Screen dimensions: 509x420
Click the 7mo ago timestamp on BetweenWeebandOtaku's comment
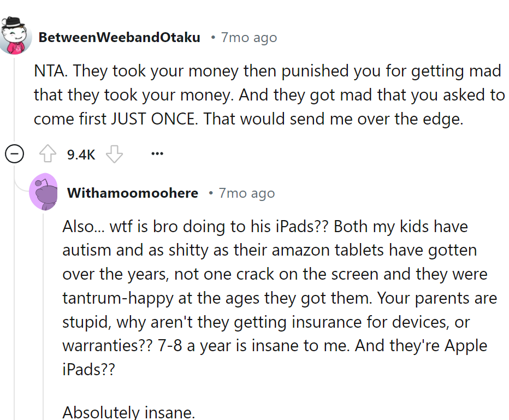(x=248, y=38)
